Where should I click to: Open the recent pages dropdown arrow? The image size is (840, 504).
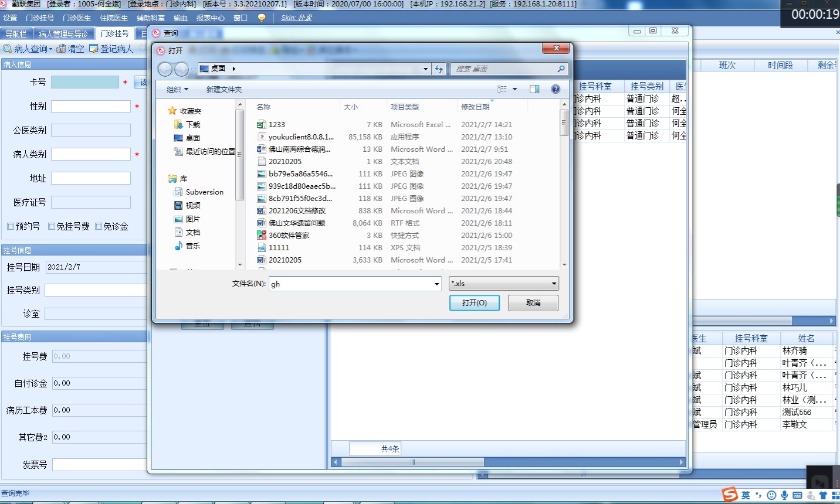click(x=193, y=69)
